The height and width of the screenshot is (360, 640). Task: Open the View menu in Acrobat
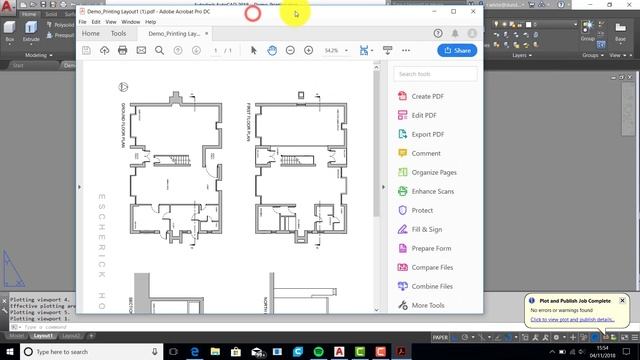click(111, 22)
